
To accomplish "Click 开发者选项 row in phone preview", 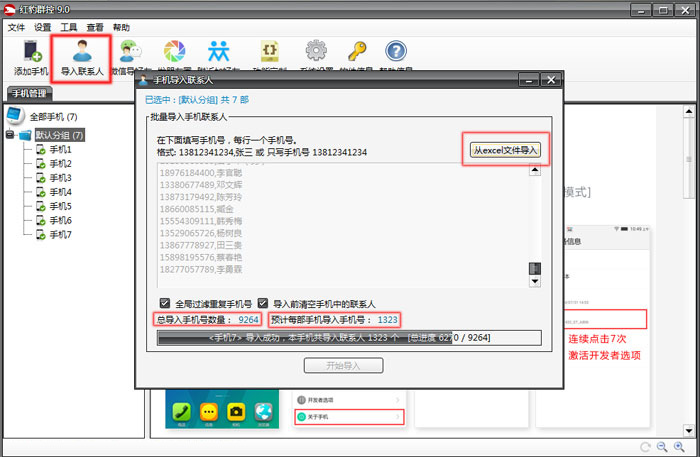I will 349,400.
